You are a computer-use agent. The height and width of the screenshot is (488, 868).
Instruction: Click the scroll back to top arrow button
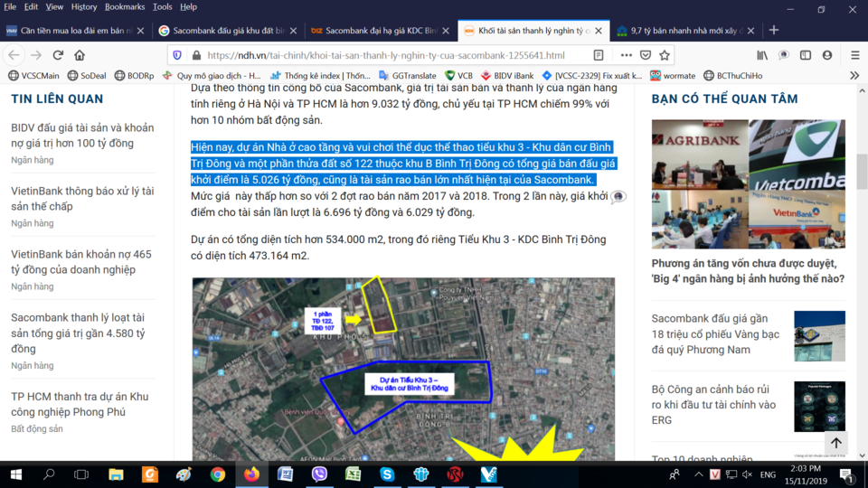pyautogui.click(x=835, y=442)
